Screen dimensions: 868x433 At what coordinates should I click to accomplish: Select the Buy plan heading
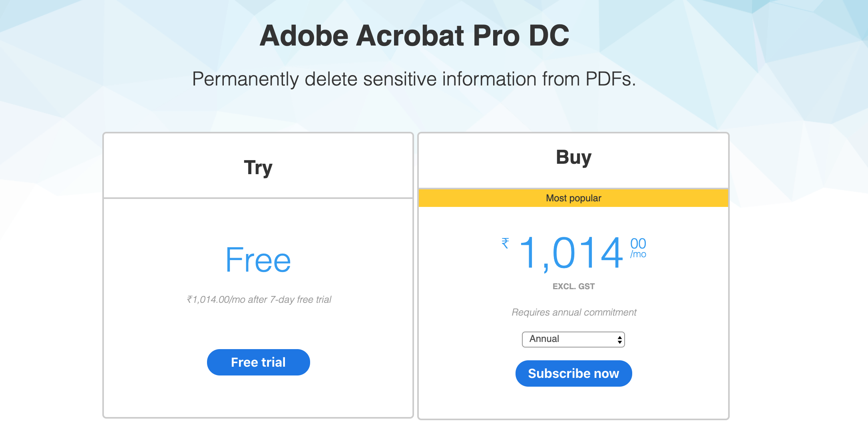tap(573, 157)
